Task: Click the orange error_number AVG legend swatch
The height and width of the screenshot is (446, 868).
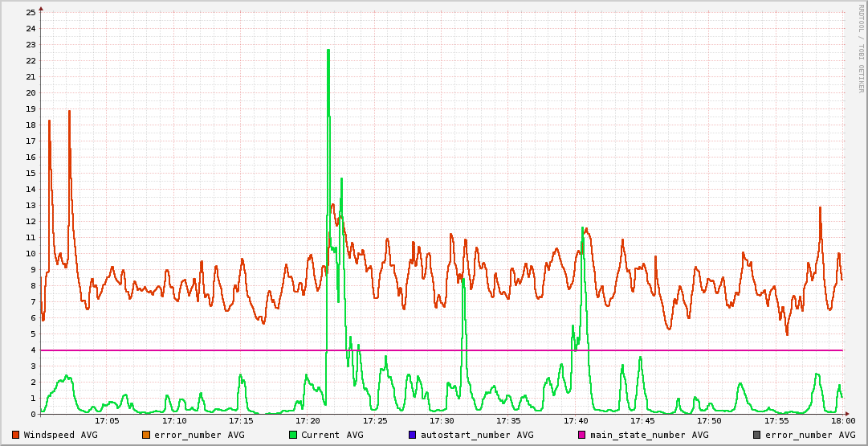Action: pos(146,435)
